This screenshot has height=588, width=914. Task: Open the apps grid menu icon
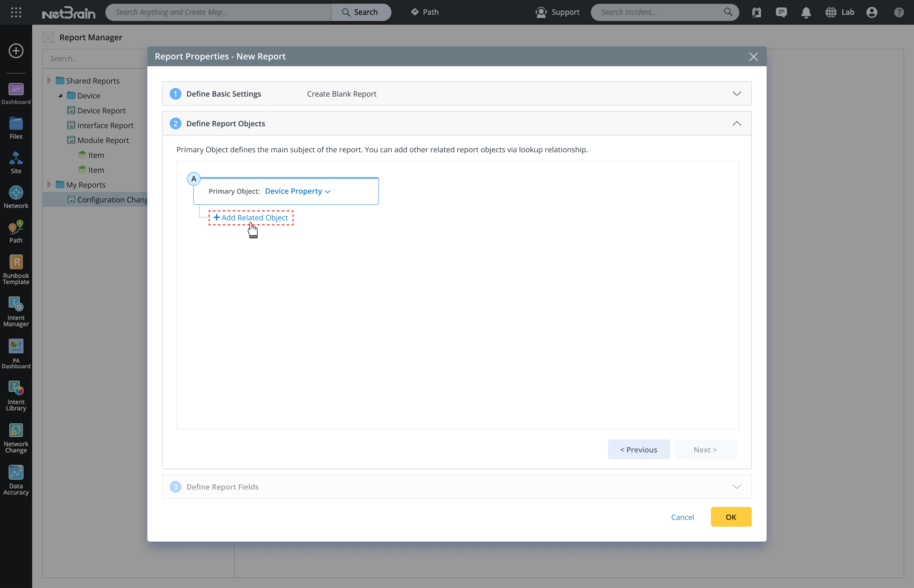[16, 12]
